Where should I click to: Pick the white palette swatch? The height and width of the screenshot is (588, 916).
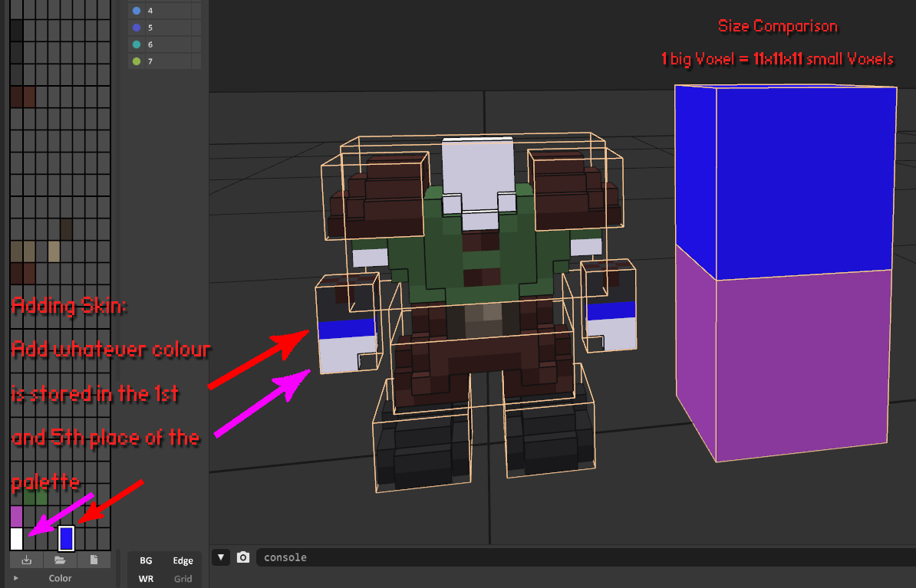click(x=16, y=538)
